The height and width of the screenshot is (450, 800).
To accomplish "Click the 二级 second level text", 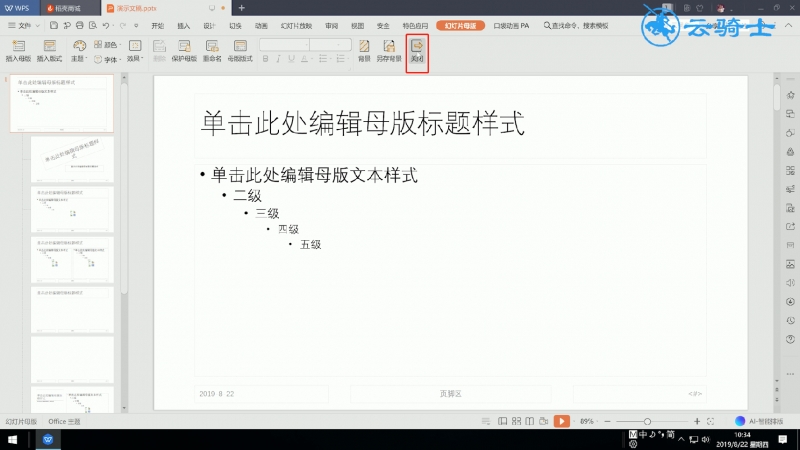I will (x=247, y=195).
